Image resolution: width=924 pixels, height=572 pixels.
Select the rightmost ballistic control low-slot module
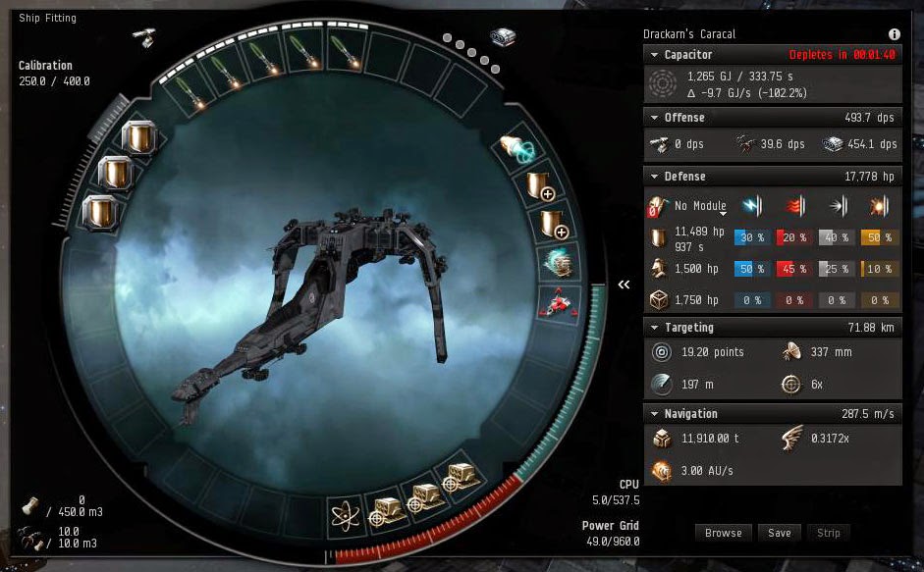[462, 476]
